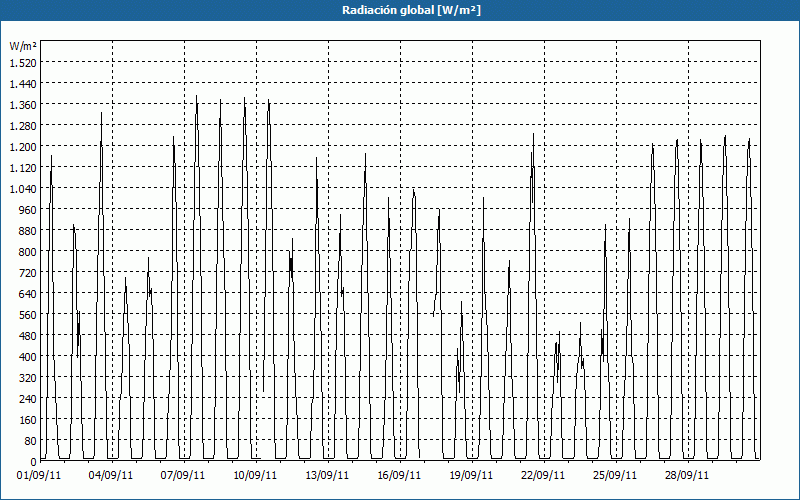Click the 07/09/11 date label
The width and height of the screenshot is (800, 500).
[183, 476]
